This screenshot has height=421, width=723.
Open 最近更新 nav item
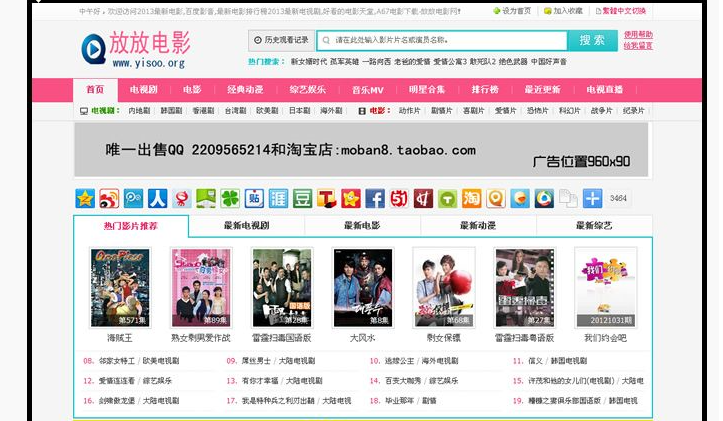click(x=542, y=90)
